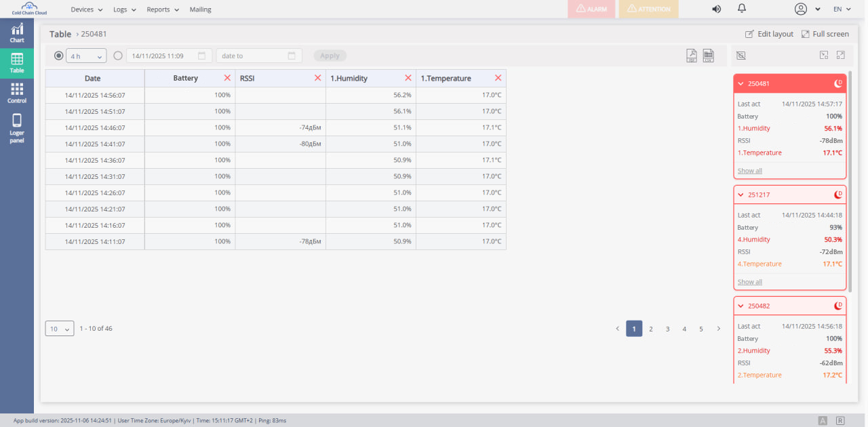Open the Chart view in sidebar

(17, 32)
